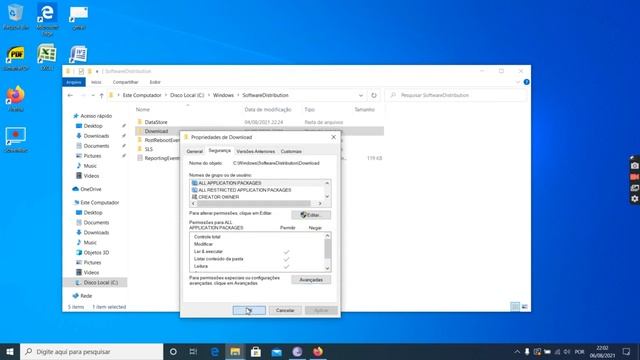
Task: Click the down arrow of user list scrollbar
Action: pyautogui.click(x=327, y=197)
